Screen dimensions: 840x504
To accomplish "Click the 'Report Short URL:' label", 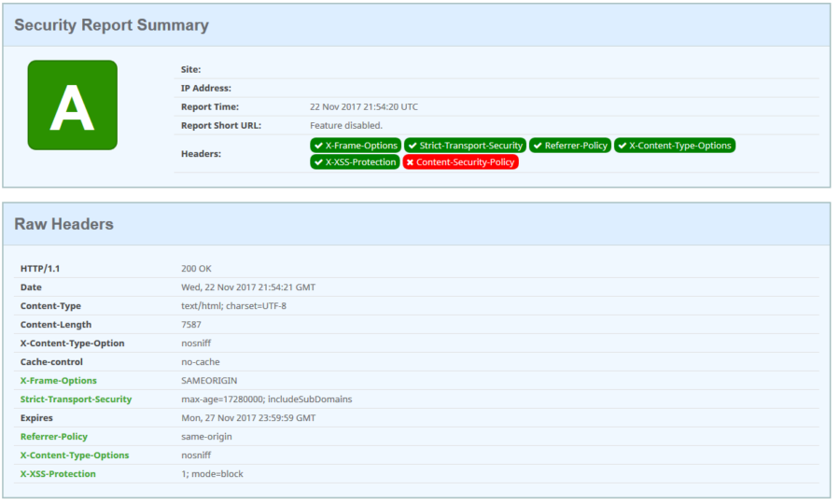I will [x=221, y=125].
